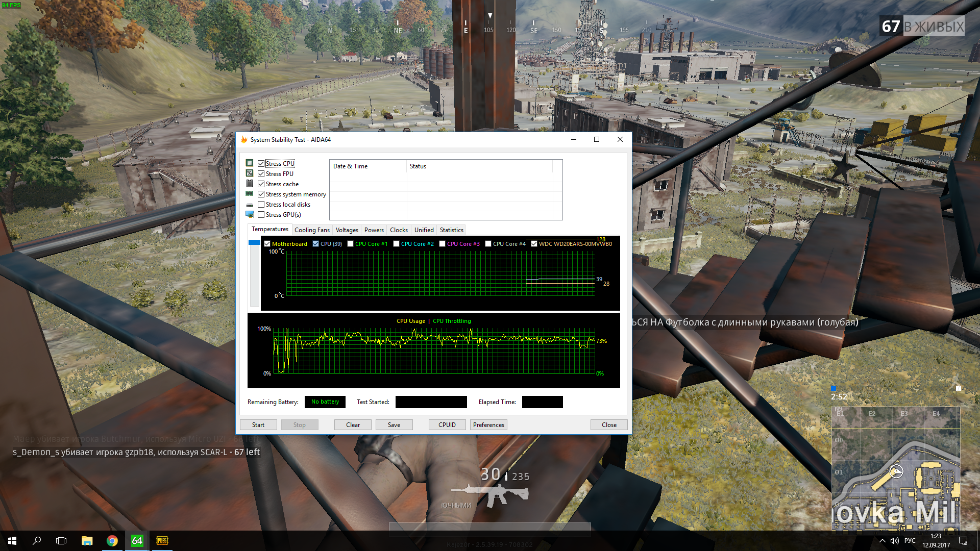
Task: Check the CPU Core #3 series
Action: 442,244
